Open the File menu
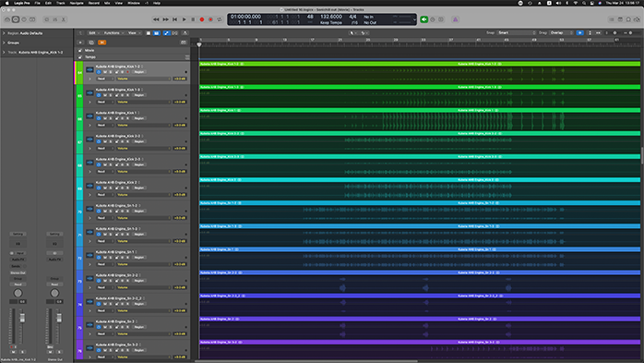Screen dimensions: 644x363 38,3
